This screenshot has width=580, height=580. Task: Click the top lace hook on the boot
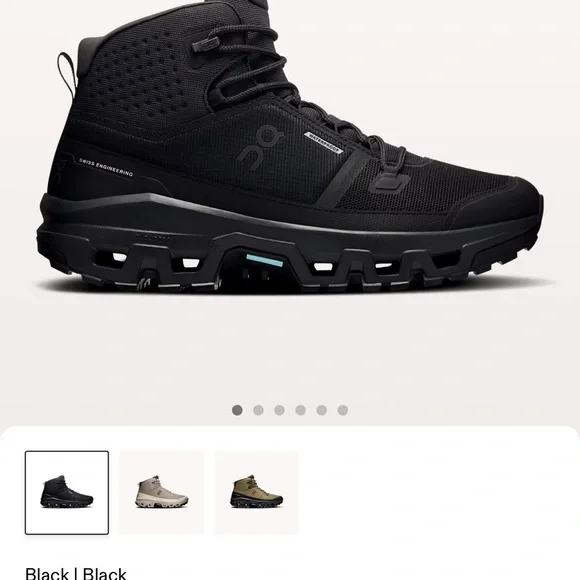click(x=206, y=44)
